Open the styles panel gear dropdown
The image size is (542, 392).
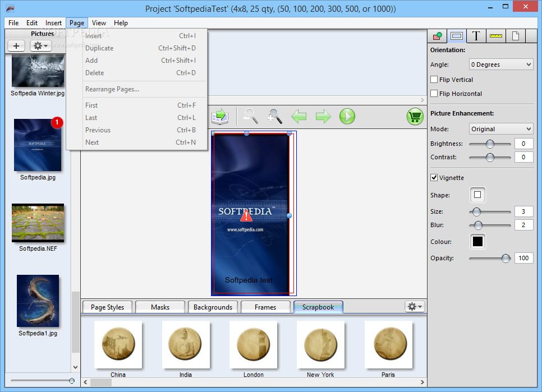point(415,307)
